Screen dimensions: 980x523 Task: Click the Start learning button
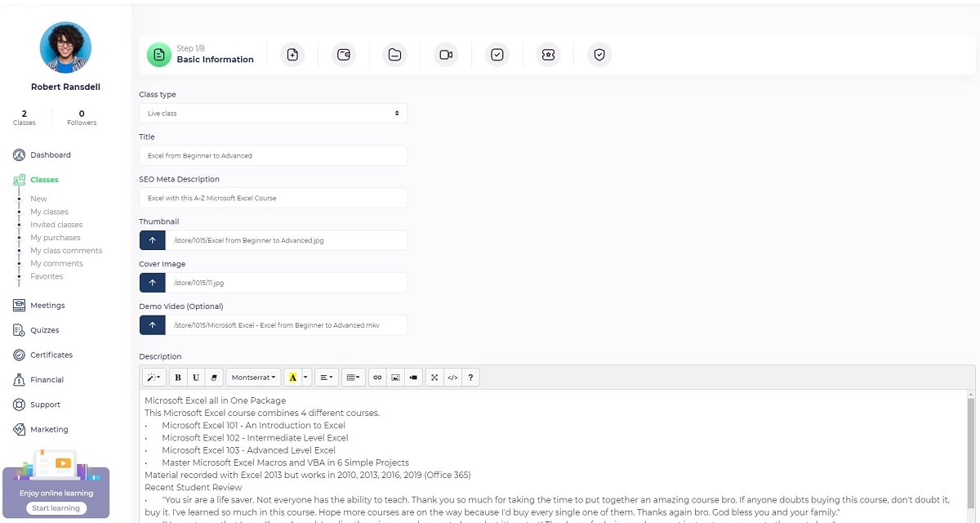56,508
